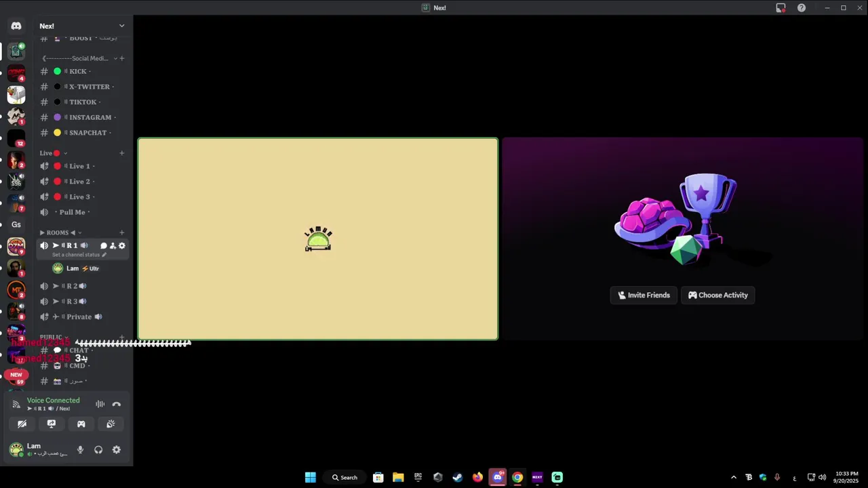
Task: Open Lam profile panel at bottom
Action: click(x=39, y=449)
